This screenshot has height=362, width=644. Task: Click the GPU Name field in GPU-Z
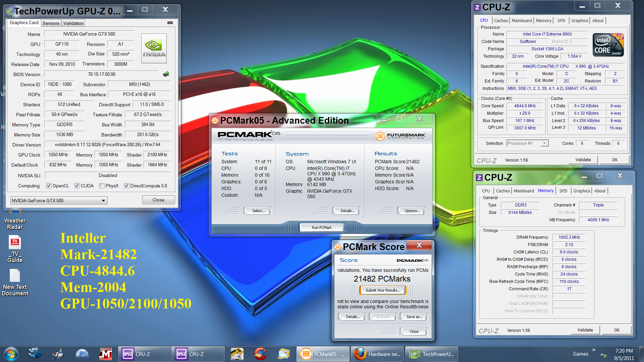[x=89, y=34]
